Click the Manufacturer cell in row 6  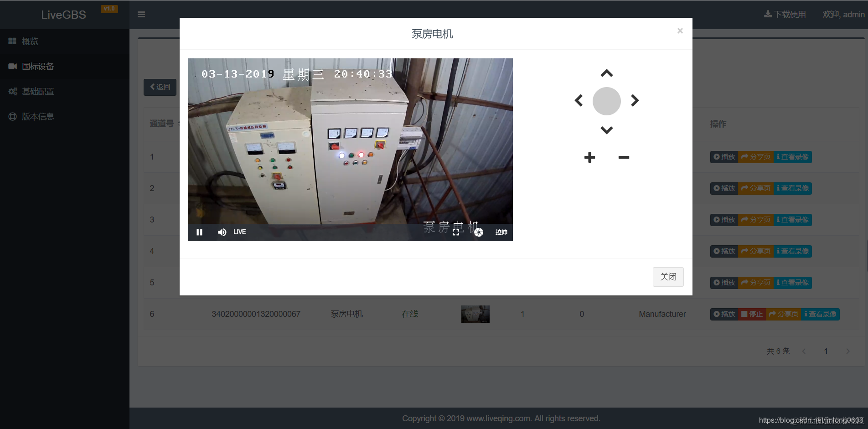pos(662,314)
